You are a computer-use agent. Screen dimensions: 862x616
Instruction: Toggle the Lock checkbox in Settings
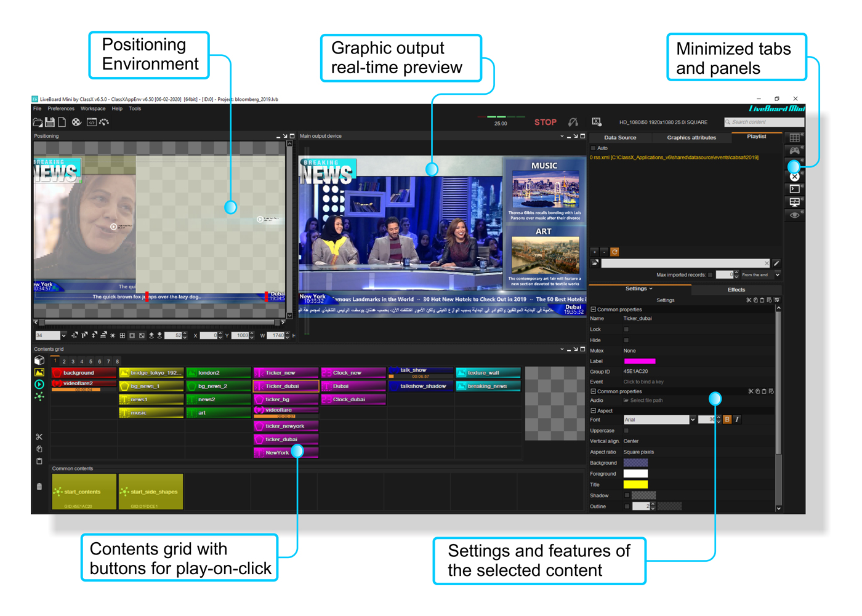tap(626, 329)
